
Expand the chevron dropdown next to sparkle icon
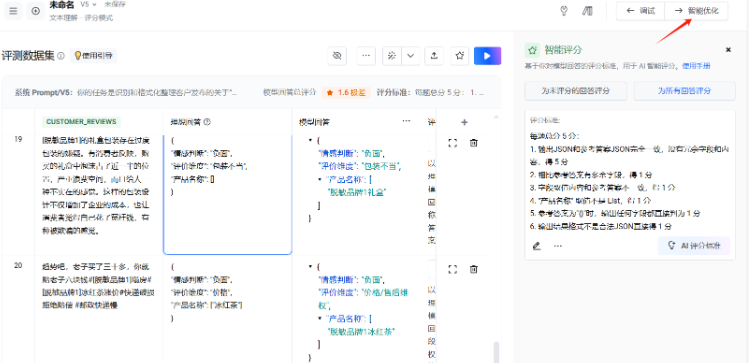coord(411,56)
